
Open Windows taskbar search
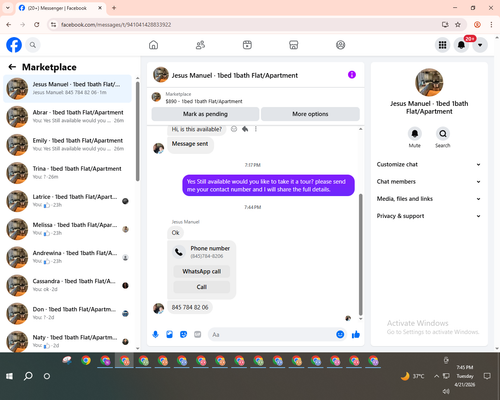[28, 376]
